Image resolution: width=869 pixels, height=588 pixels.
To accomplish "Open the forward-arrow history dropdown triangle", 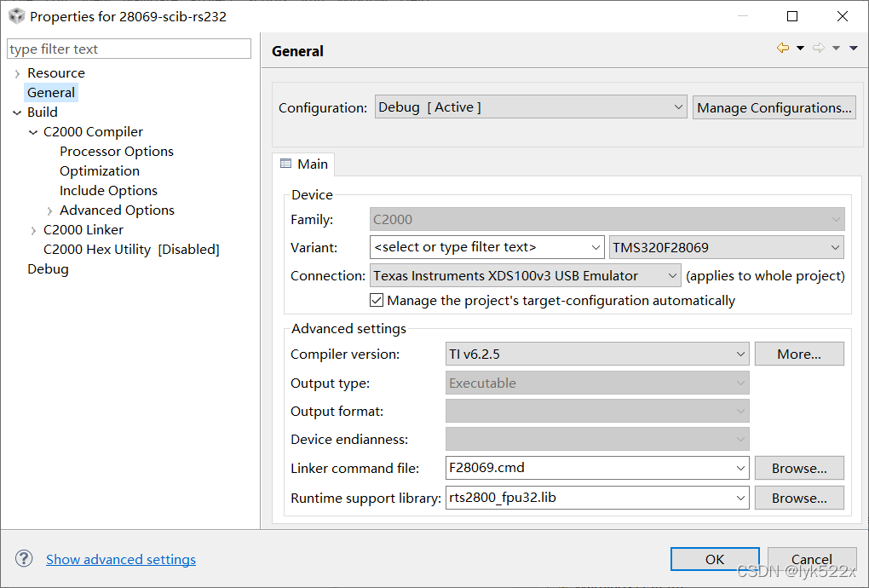I will [x=836, y=48].
